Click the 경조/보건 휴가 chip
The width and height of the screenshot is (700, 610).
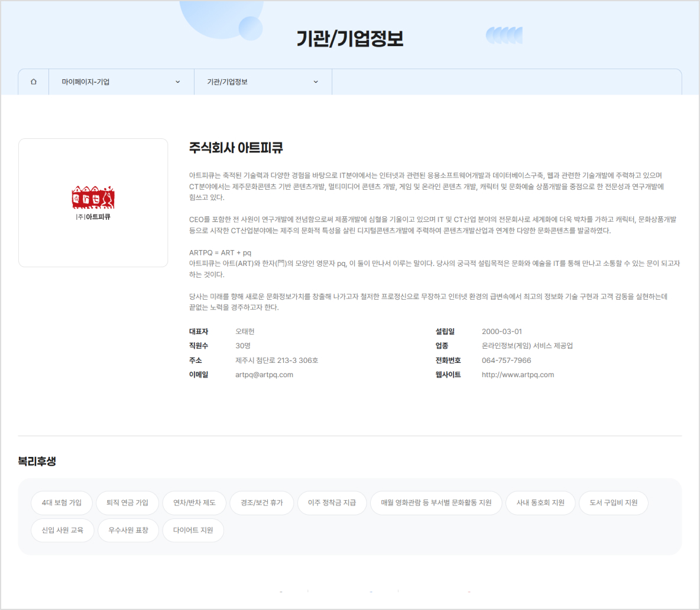click(x=261, y=503)
